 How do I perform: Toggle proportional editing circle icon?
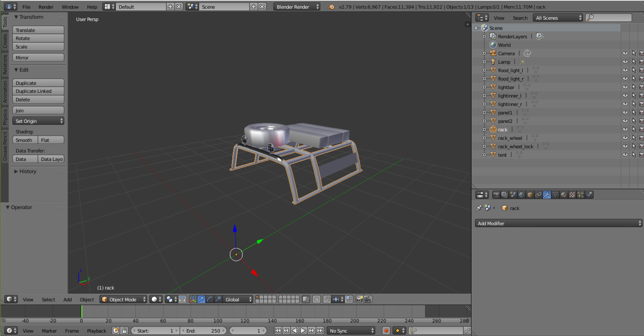coord(317,299)
